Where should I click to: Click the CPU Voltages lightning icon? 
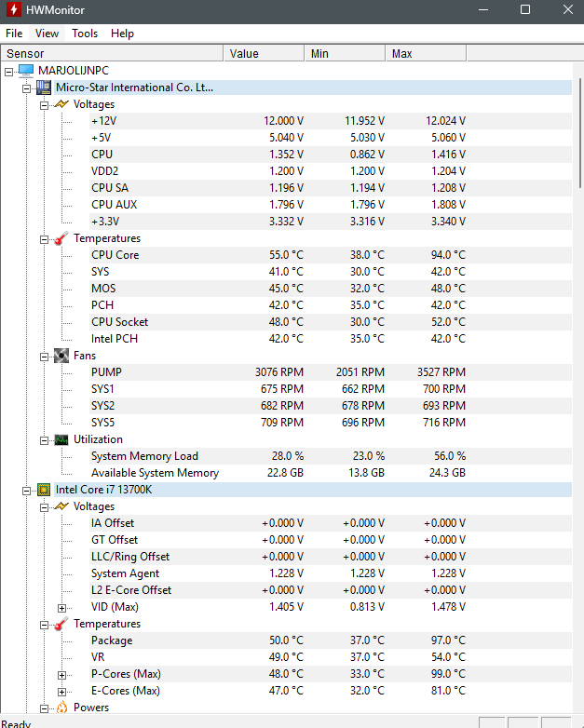(61, 506)
